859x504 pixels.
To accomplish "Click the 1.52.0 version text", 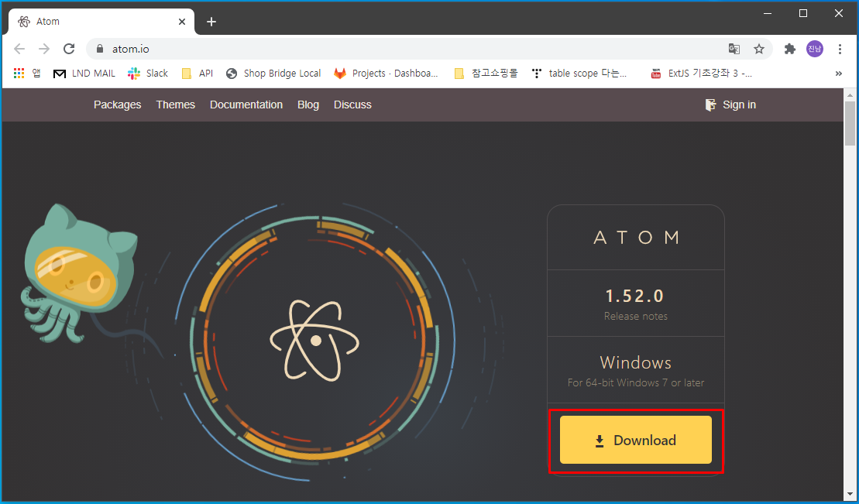I will [x=635, y=296].
